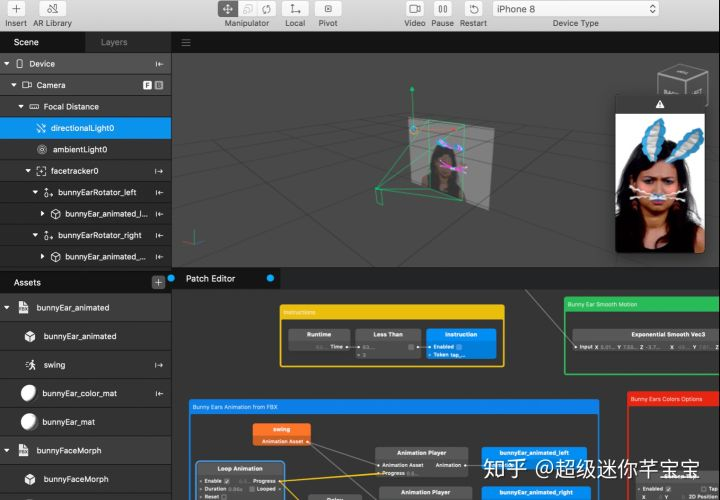Toggle the front camera F button
This screenshot has height=500, width=720.
(x=147, y=85)
